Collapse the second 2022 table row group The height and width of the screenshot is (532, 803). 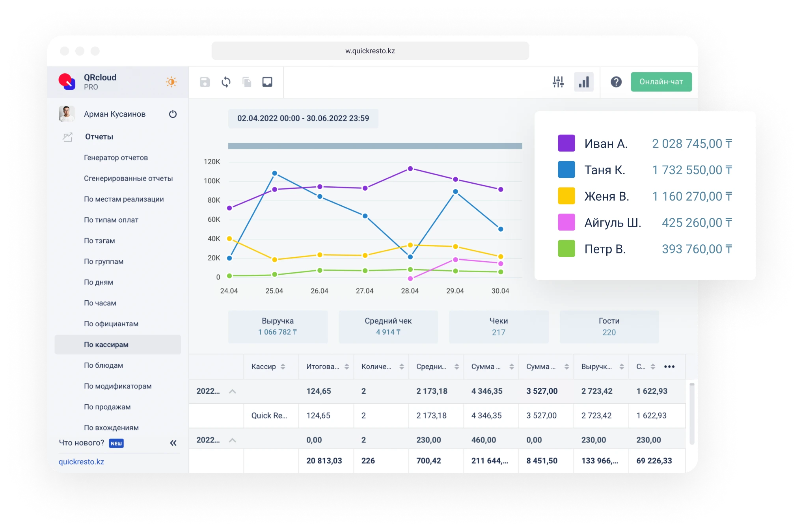[x=233, y=440]
